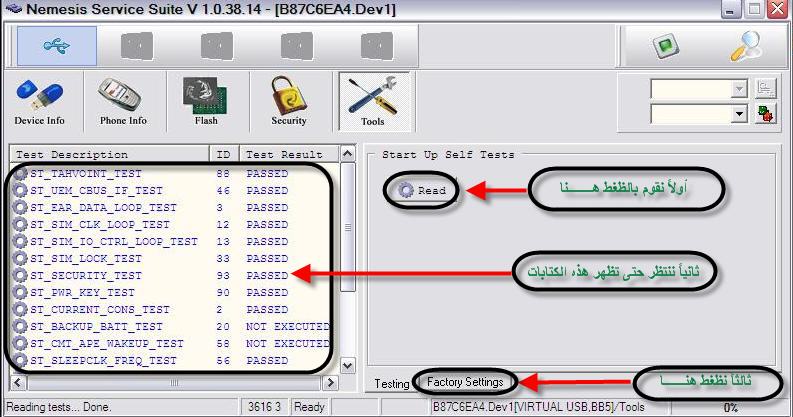Minimize the Nemesis Service Suite window

coord(730,9)
